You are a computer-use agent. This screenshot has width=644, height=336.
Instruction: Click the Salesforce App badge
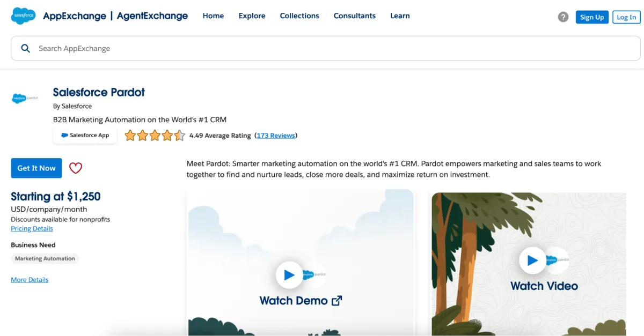pyautogui.click(x=85, y=135)
